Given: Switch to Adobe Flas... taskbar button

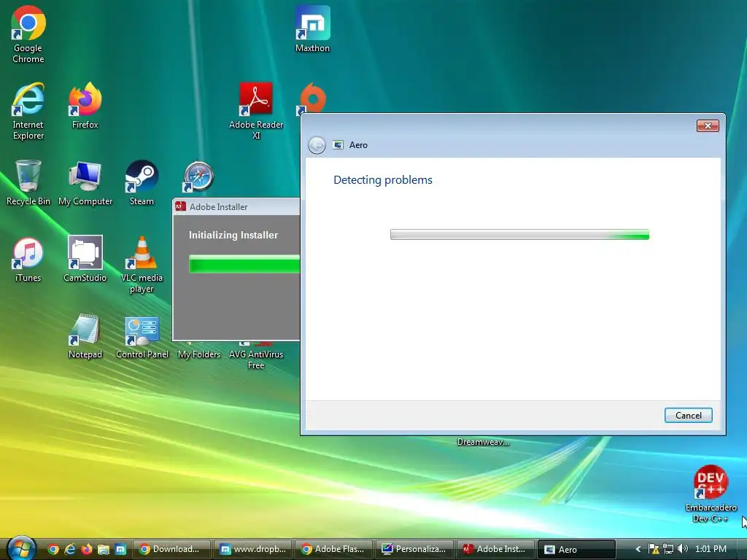Looking at the screenshot, I should click(333, 549).
